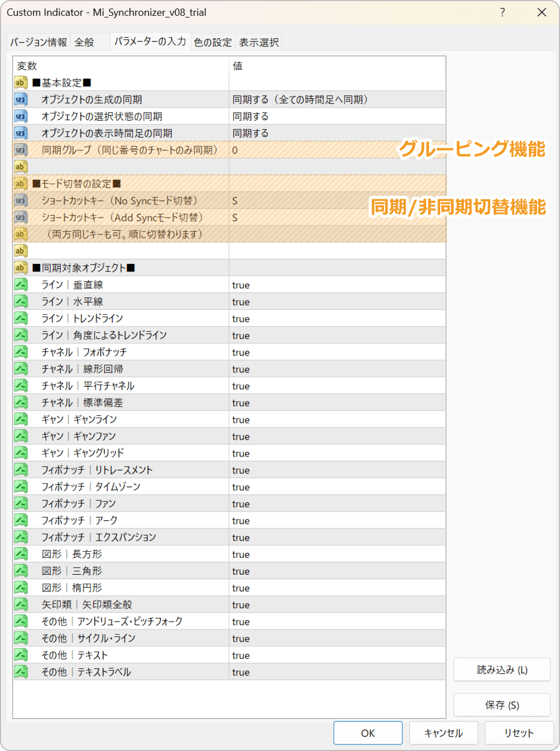This screenshot has height=751, width=560.
Task: Click the green icon for チャネル｜線形回帰
Action: 20,368
